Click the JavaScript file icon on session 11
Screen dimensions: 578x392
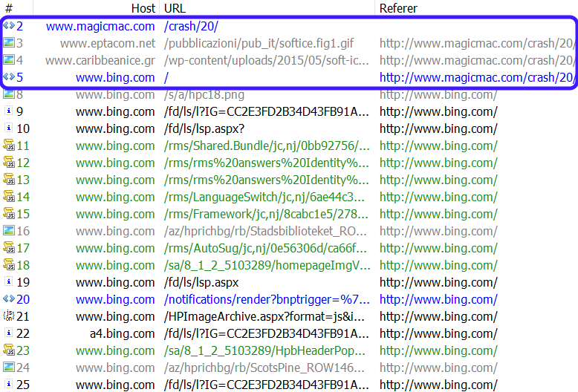click(x=8, y=146)
